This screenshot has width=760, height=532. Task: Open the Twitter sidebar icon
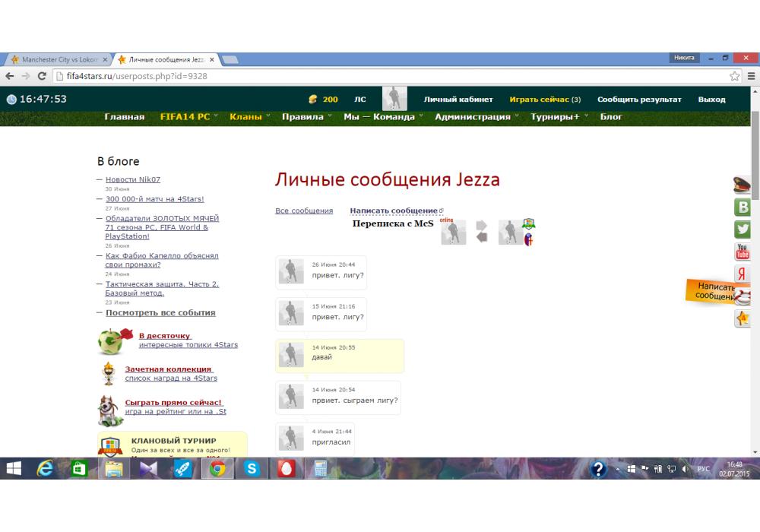click(x=743, y=230)
